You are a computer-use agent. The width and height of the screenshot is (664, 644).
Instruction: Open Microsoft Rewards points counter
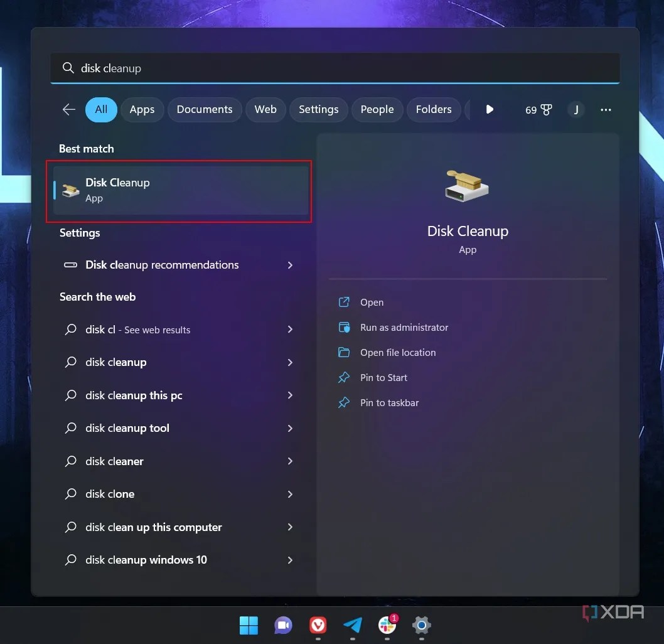pyautogui.click(x=538, y=109)
